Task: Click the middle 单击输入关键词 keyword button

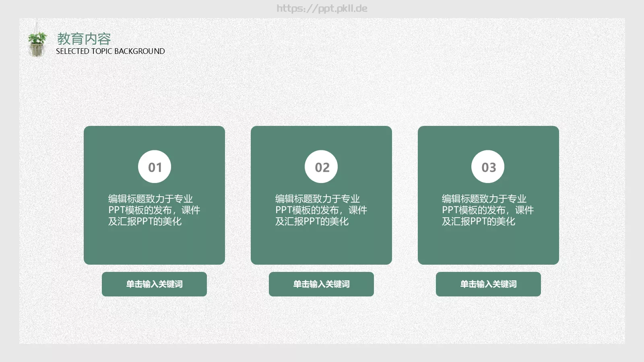Action: tap(322, 284)
